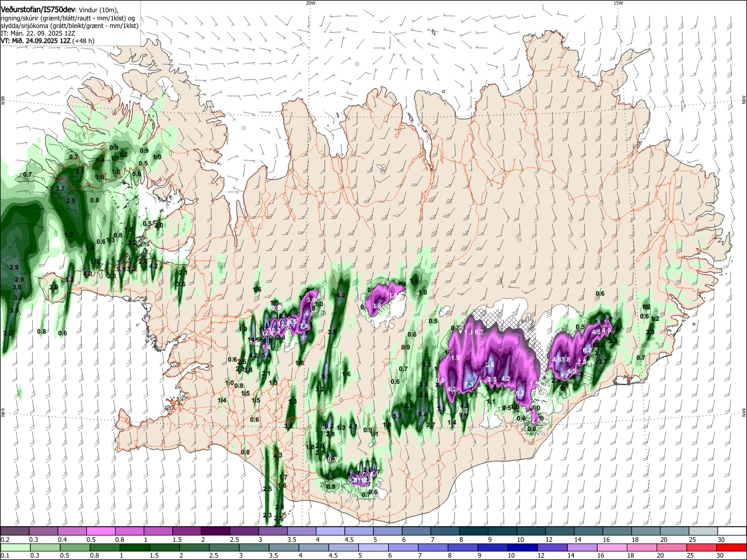747x560 pixels.
Task: Click the 15W longitude label
Action: [x=618, y=3]
